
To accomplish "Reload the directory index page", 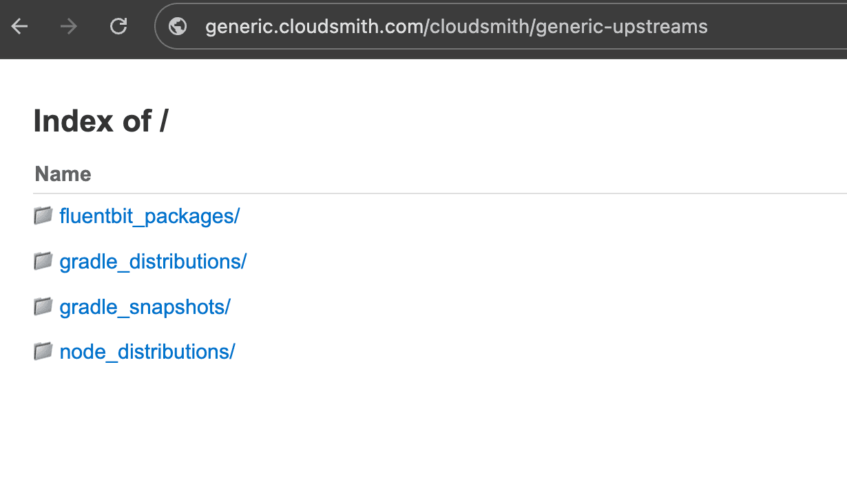I will [117, 26].
